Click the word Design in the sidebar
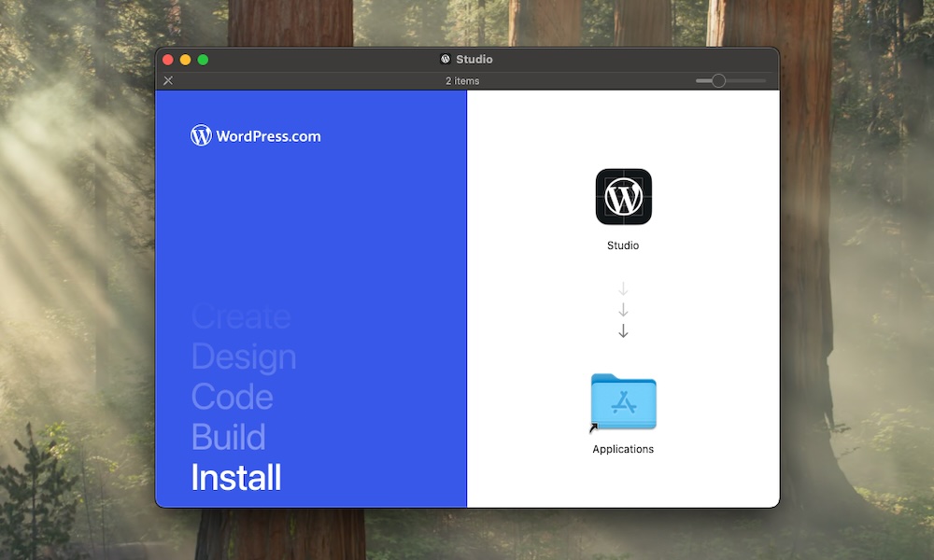Viewport: 934px width, 560px height. coord(244,357)
